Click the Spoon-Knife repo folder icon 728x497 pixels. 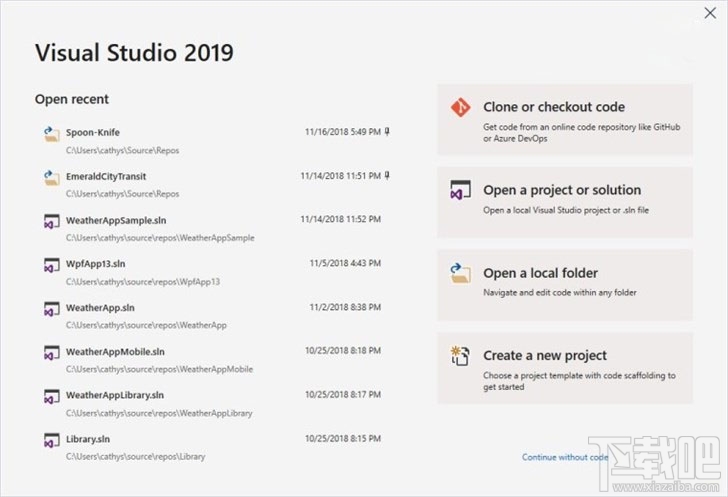(51, 134)
